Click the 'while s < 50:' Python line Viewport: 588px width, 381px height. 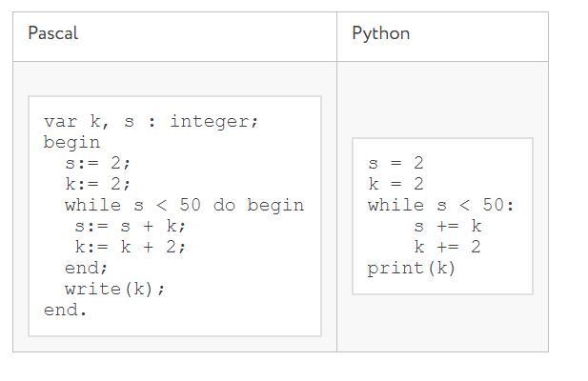[440, 206]
